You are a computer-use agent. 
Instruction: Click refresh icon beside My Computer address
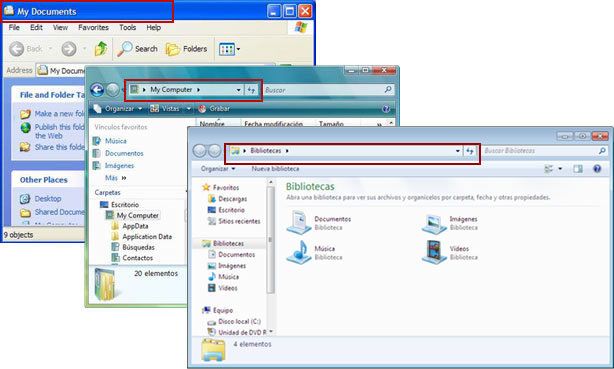(x=251, y=90)
